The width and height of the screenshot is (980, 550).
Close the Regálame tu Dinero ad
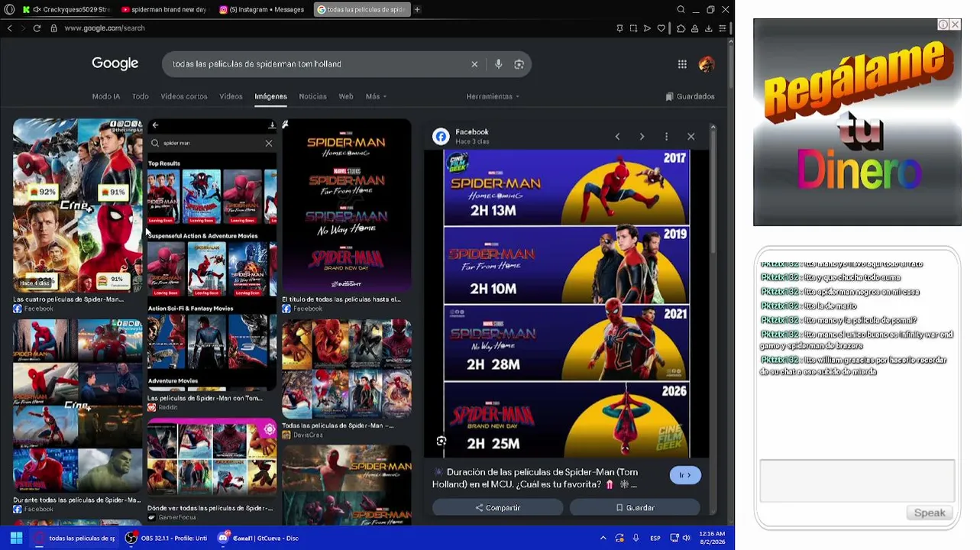click(x=956, y=24)
